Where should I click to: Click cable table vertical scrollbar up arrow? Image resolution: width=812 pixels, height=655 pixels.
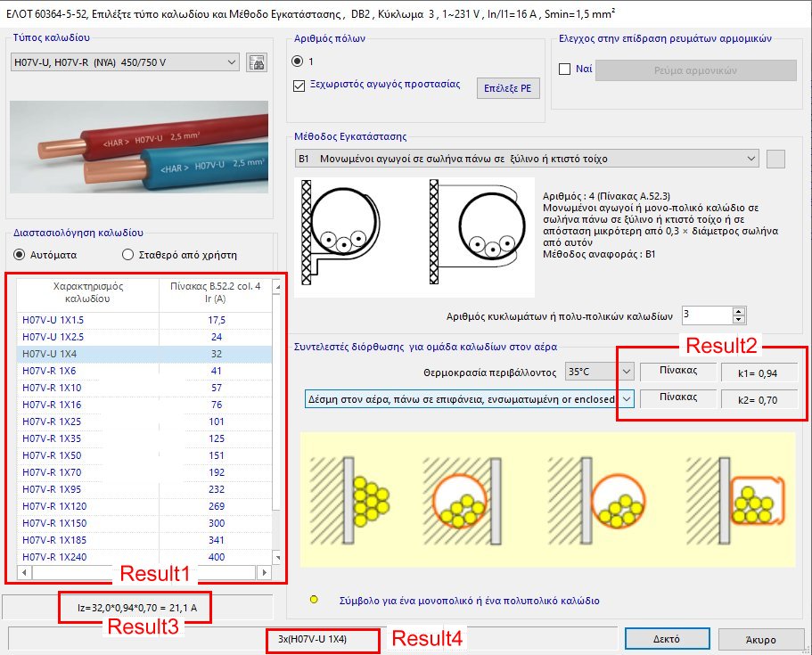click(x=277, y=286)
